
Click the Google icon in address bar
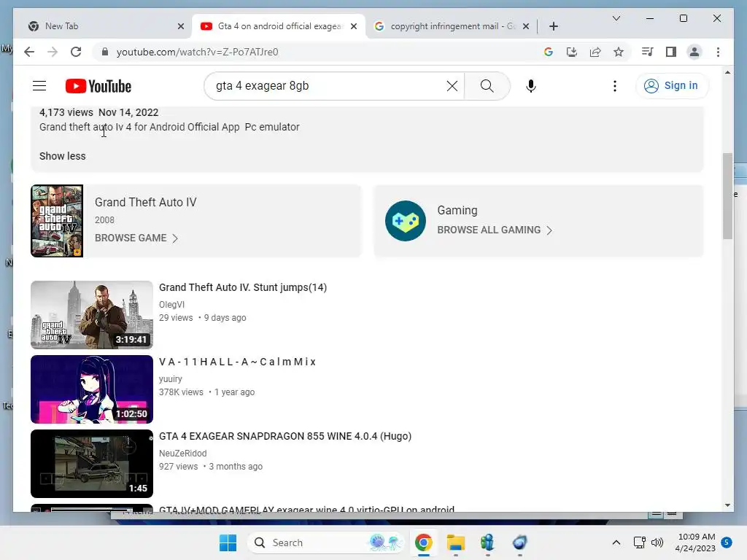pos(549,52)
